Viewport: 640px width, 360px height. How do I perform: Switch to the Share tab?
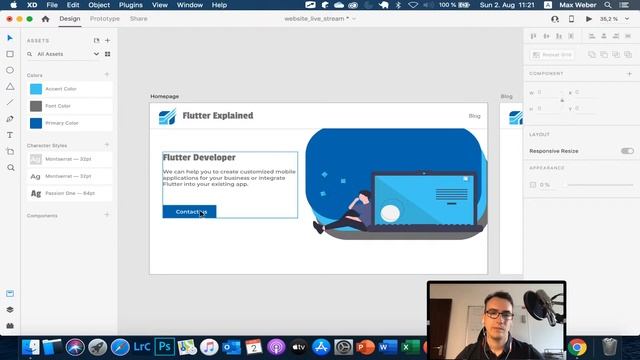pos(139,19)
